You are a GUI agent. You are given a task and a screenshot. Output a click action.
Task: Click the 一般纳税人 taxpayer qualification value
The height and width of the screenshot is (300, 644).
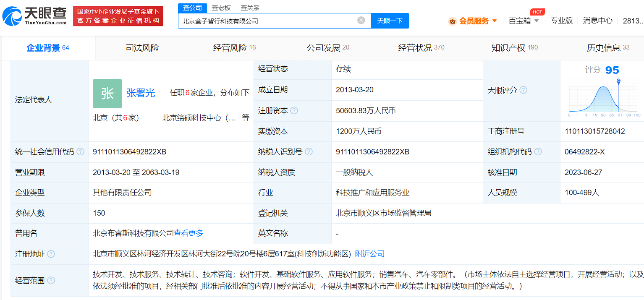[354, 172]
